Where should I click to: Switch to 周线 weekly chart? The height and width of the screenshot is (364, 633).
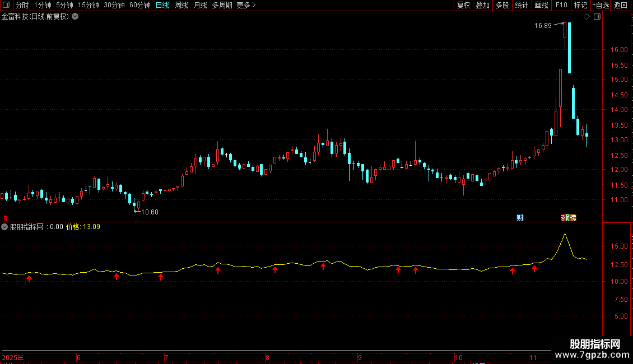(x=181, y=5)
